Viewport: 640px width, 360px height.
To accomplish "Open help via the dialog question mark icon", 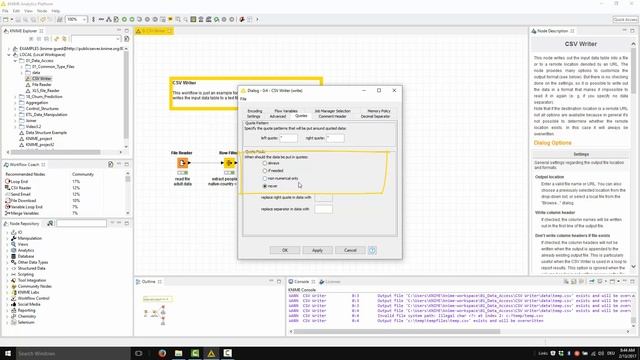I will coord(372,250).
